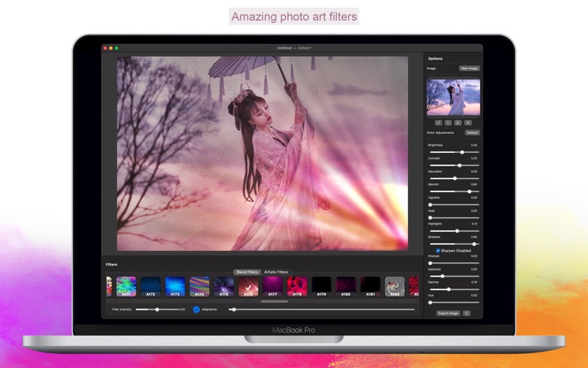The width and height of the screenshot is (588, 368).
Task: Adjust the Highlights slider
Action: point(454,231)
